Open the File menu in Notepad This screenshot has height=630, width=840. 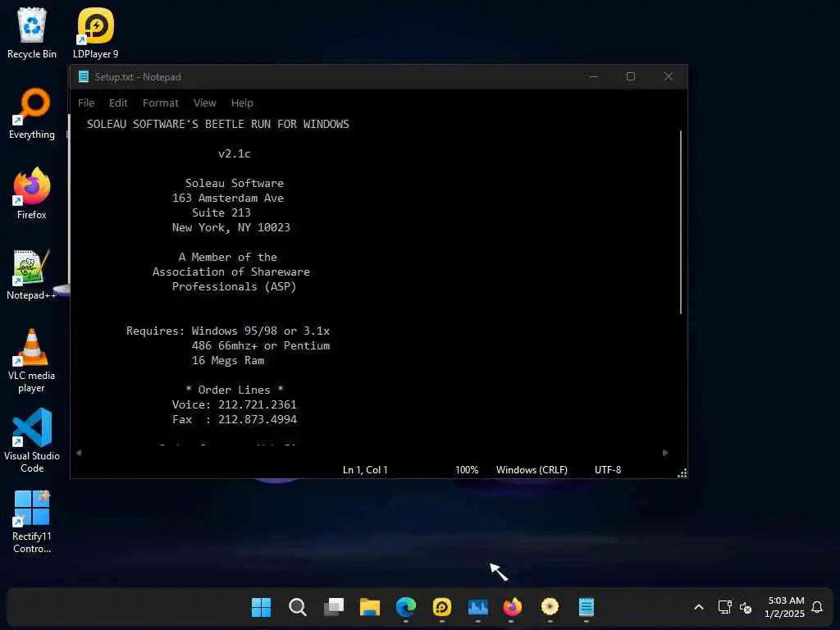pos(85,103)
